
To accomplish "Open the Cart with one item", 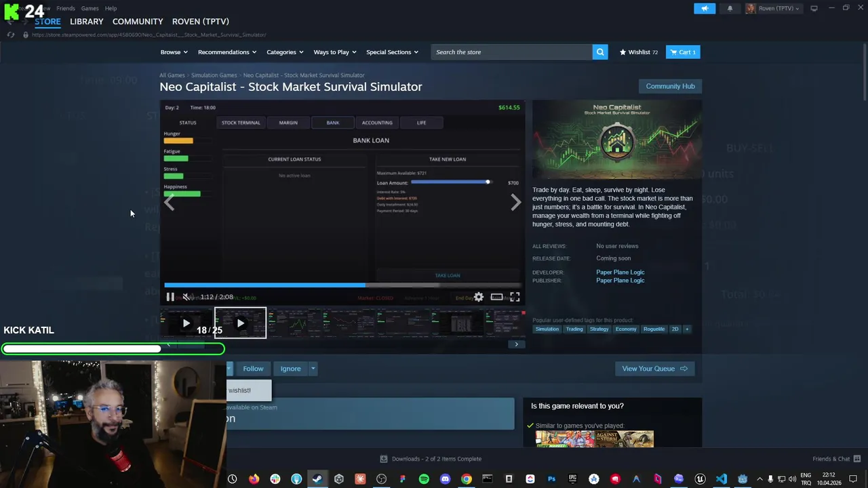I will pyautogui.click(x=683, y=52).
